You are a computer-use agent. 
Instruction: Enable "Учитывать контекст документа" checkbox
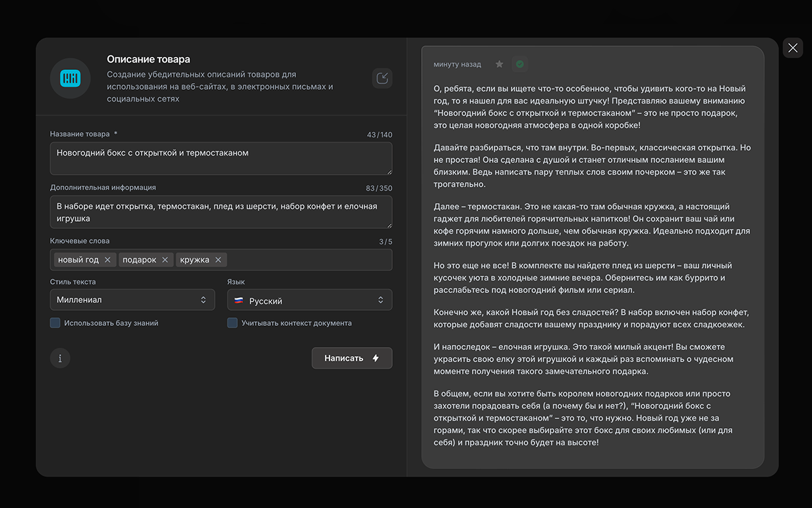pos(233,323)
